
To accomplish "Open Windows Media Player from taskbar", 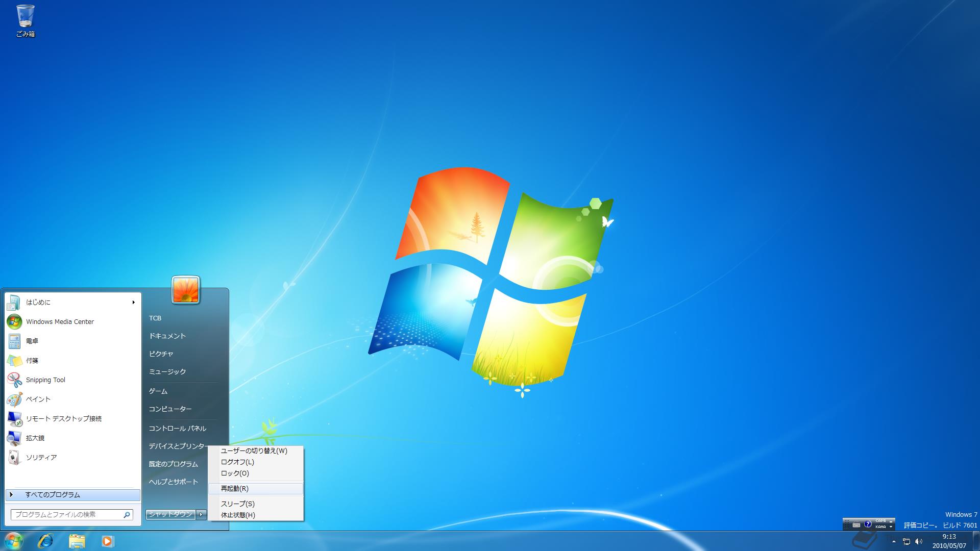I will pyautogui.click(x=107, y=541).
